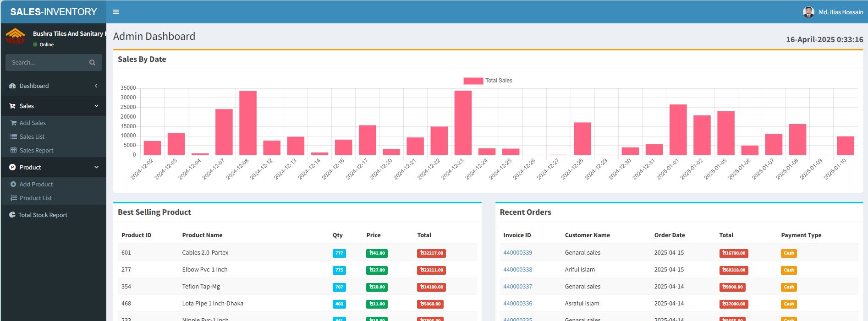Collapse the Product menu chevron
The height and width of the screenshot is (321, 868).
96,167
